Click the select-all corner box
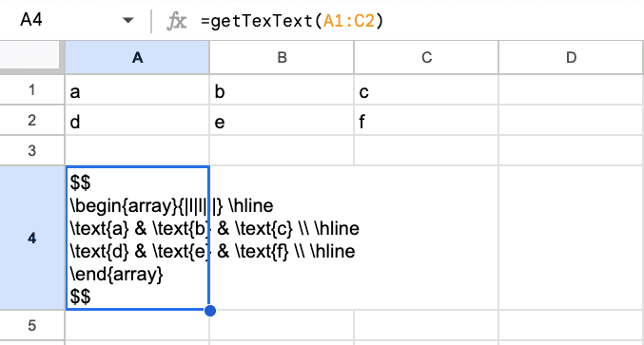The height and width of the screenshot is (345, 644). point(32,57)
